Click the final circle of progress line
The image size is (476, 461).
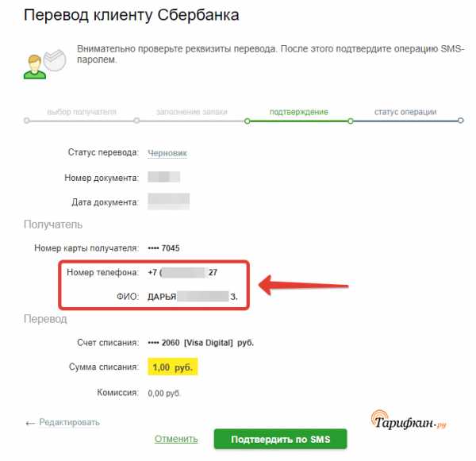460,121
